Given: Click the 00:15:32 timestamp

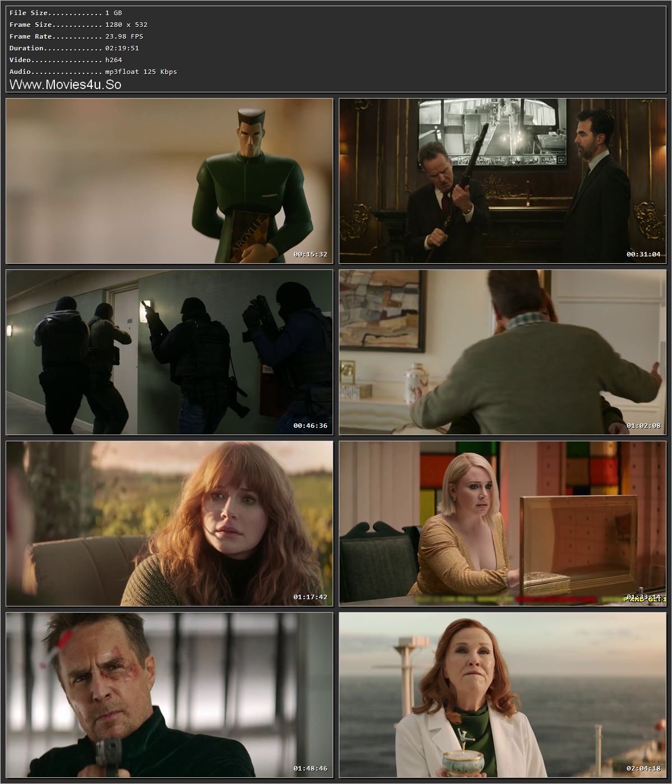Looking at the screenshot, I should tap(310, 254).
